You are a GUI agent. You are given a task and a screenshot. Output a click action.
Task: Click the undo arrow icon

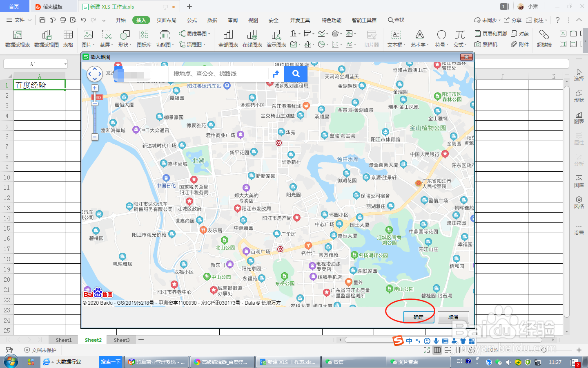tap(83, 20)
